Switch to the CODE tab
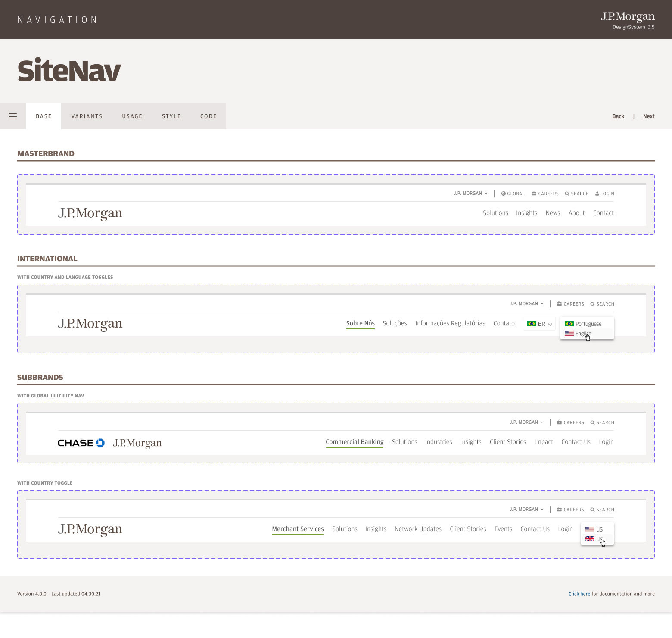 [208, 116]
